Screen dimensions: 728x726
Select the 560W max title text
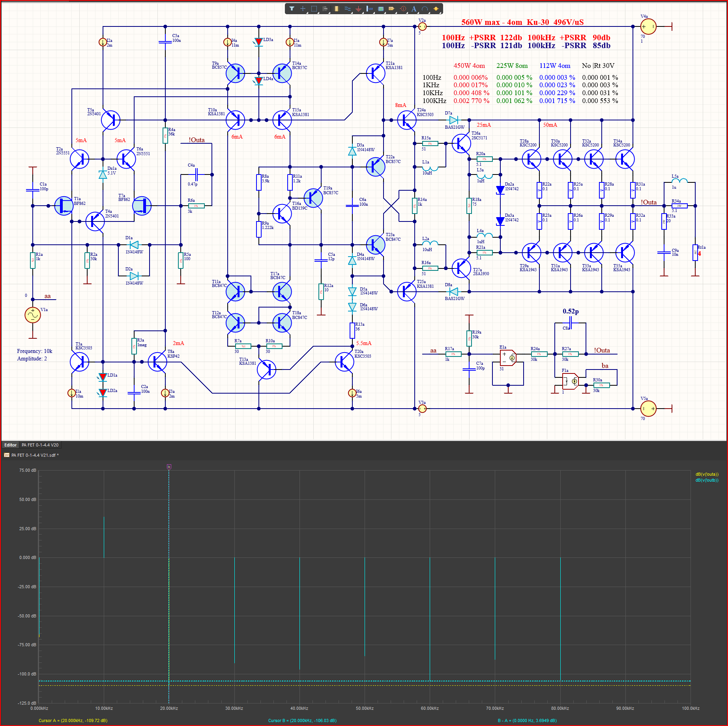[522, 22]
